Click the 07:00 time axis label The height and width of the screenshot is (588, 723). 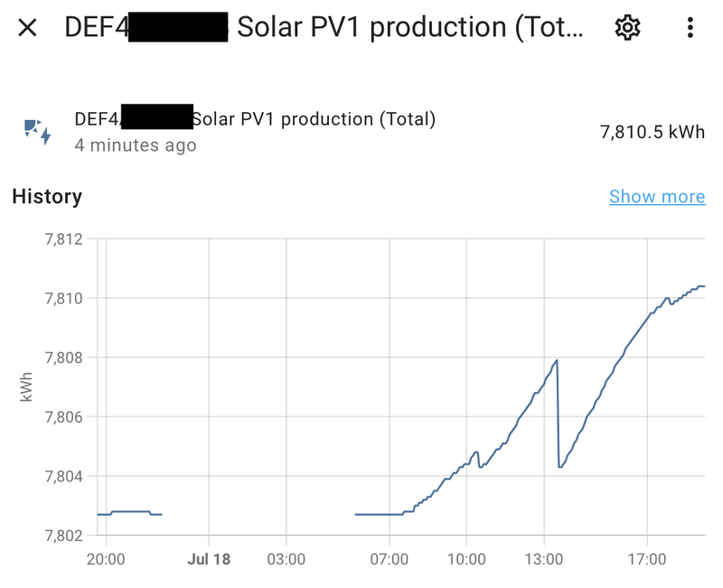click(x=389, y=560)
